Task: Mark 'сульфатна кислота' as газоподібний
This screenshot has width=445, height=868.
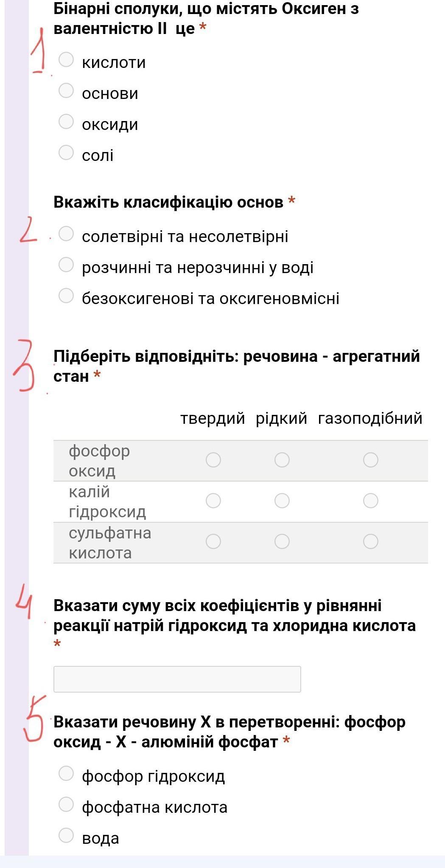Action: [371, 541]
